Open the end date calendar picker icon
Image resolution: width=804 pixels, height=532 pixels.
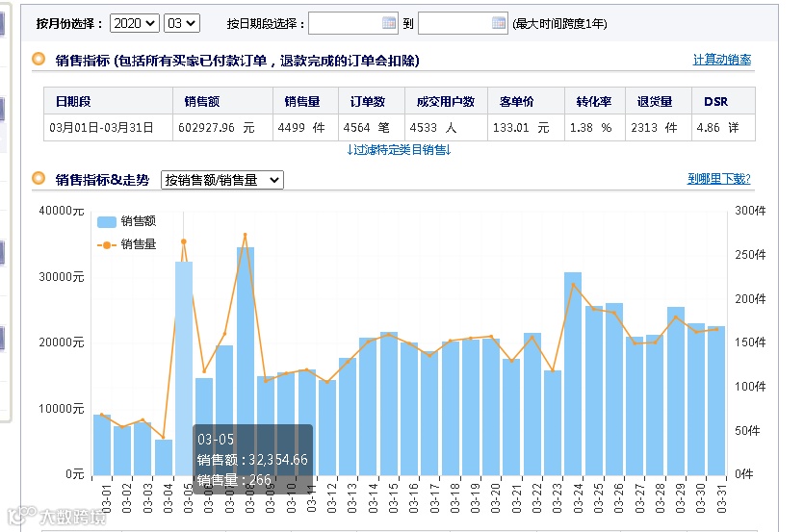pos(499,23)
